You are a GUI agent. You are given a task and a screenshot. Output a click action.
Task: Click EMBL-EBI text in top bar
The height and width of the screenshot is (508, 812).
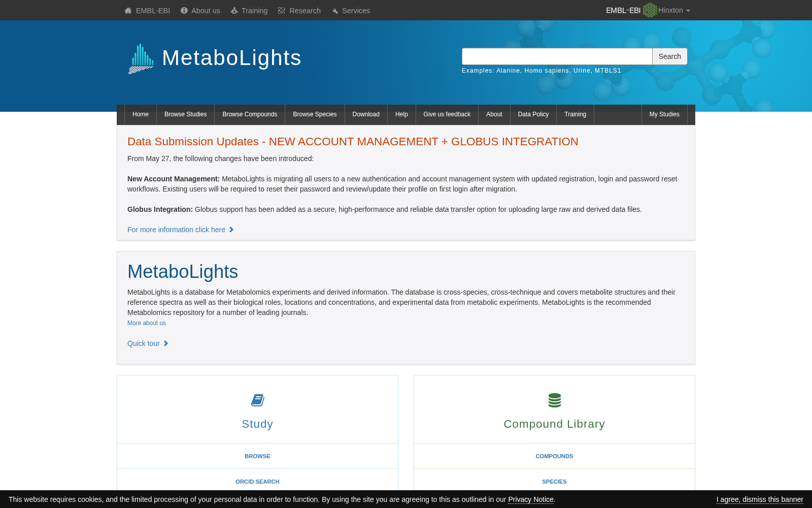[153, 11]
